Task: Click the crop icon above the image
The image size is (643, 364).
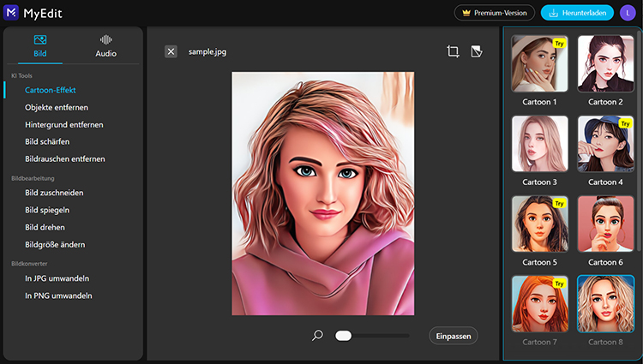Action: pyautogui.click(x=453, y=51)
